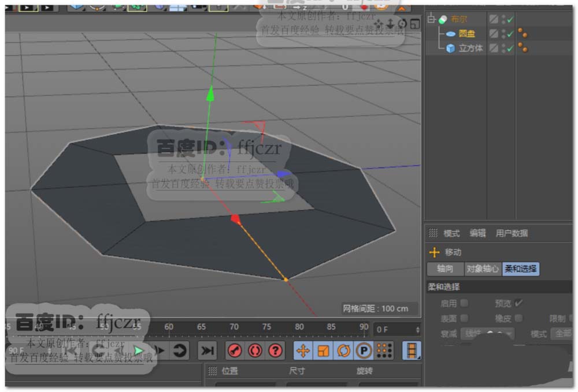Click the 布尔 Boole object icon
The height and width of the screenshot is (392, 578).
(443, 19)
